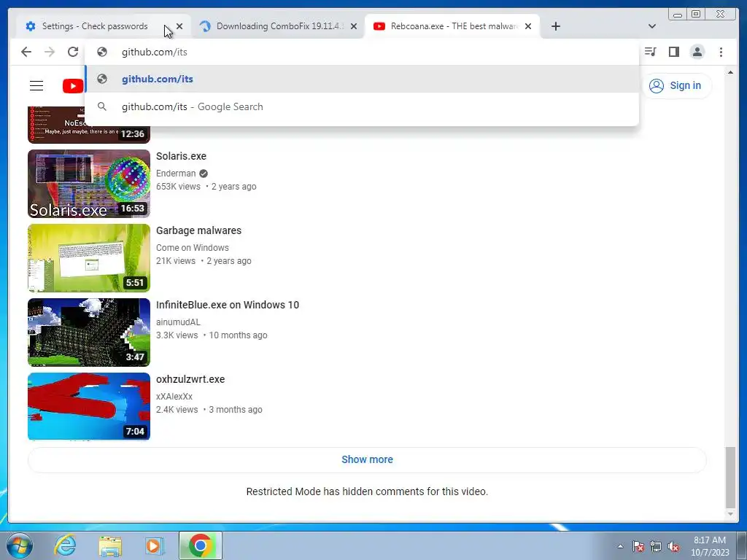
Task: Close the Rebcoana.exe YouTube tab
Action: click(x=528, y=26)
